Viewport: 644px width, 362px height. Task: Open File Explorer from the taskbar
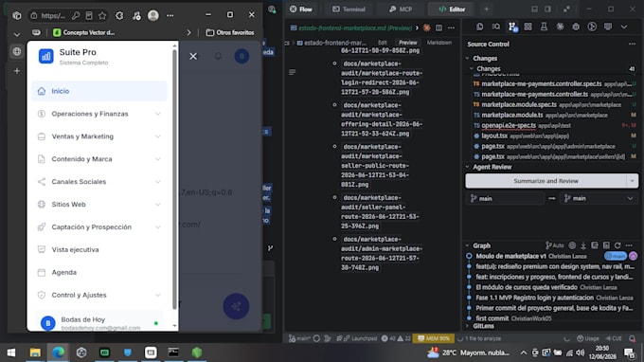pyautogui.click(x=35, y=353)
